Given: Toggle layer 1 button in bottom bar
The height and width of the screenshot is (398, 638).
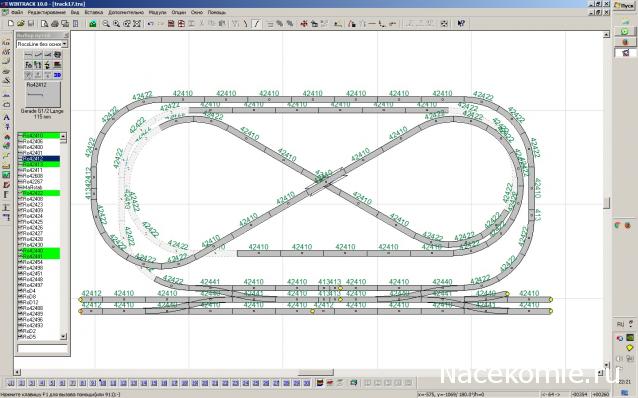Looking at the screenshot, I should 11,383.
